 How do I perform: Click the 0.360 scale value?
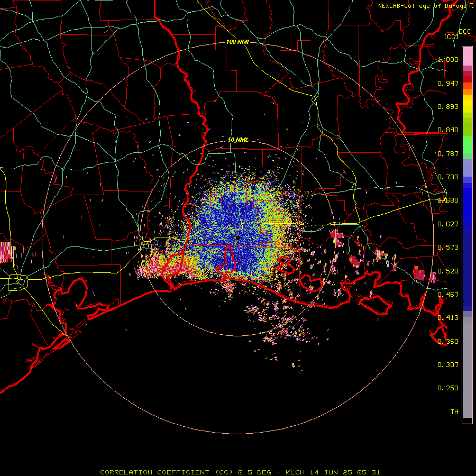tap(448, 342)
